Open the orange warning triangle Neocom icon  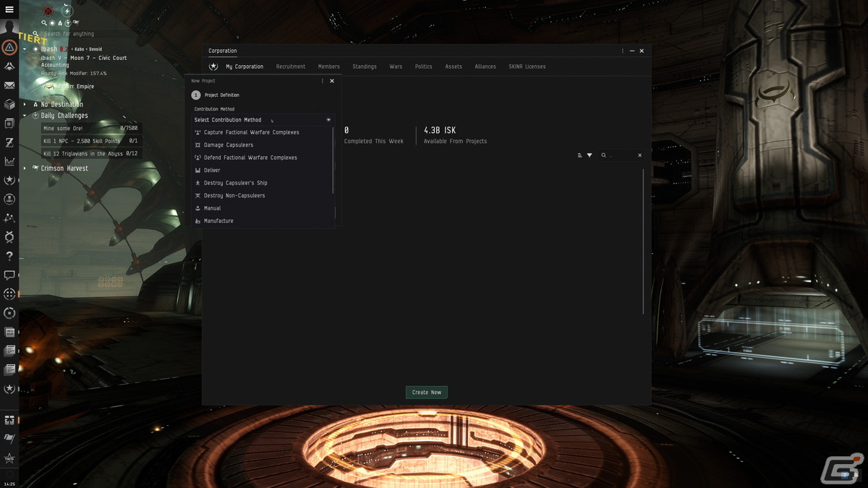click(9, 48)
